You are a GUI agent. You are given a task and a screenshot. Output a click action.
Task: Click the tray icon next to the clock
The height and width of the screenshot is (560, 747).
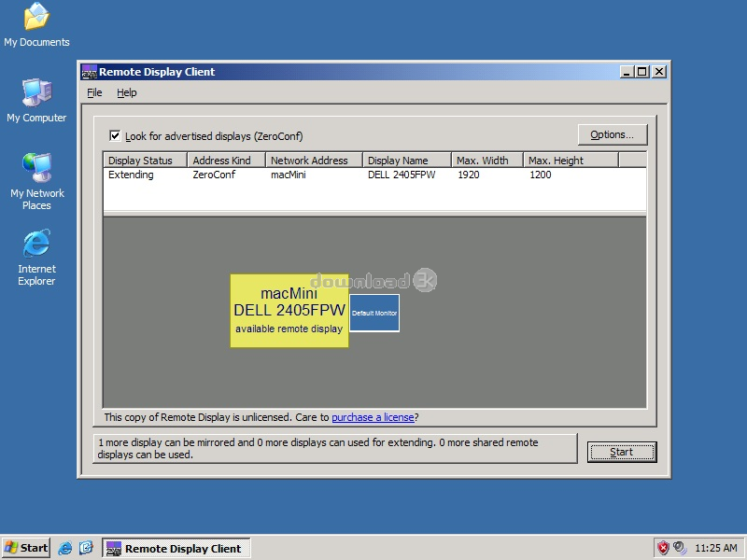(x=680, y=548)
